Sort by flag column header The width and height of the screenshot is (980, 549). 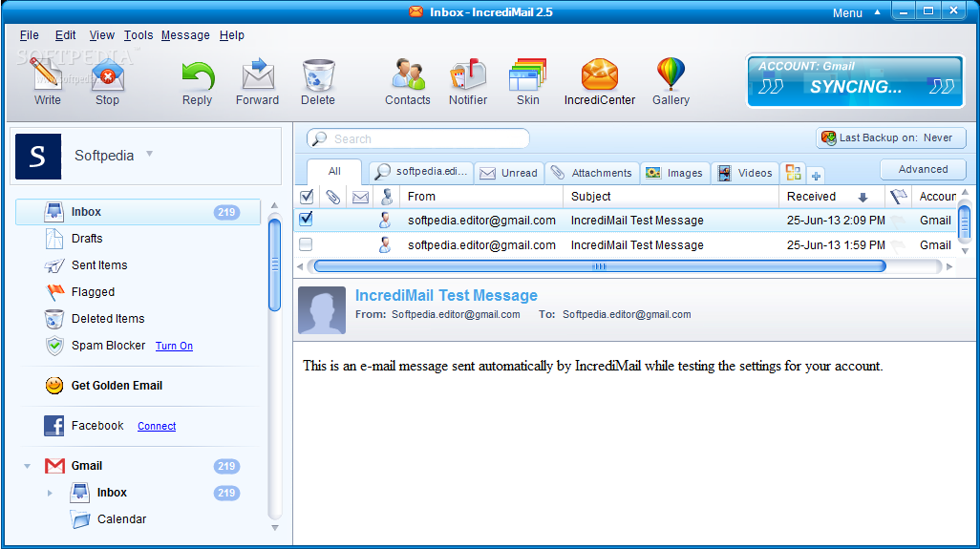pos(898,197)
